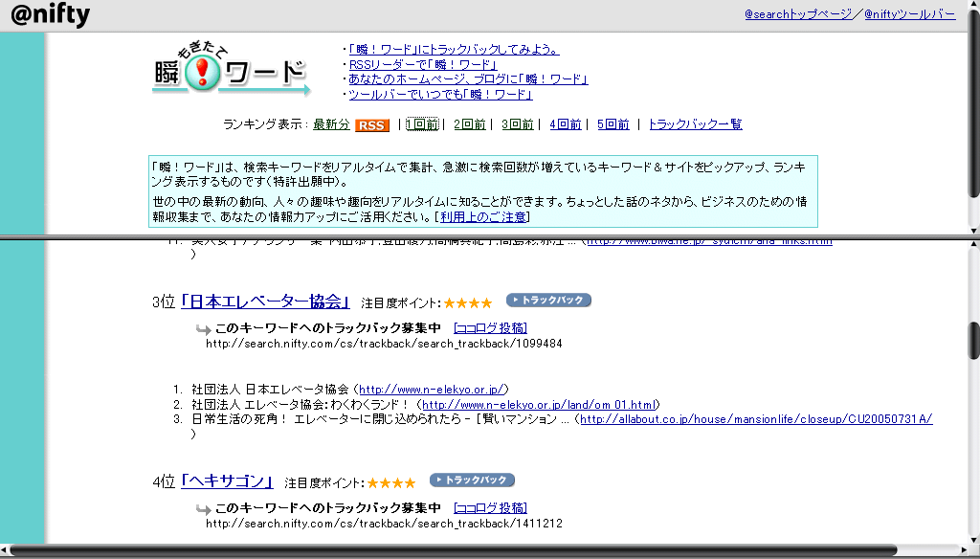This screenshot has width=980, height=559.
Task: Click the horizontal scrollbar thumb at bottom
Action: pyautogui.click(x=453, y=551)
